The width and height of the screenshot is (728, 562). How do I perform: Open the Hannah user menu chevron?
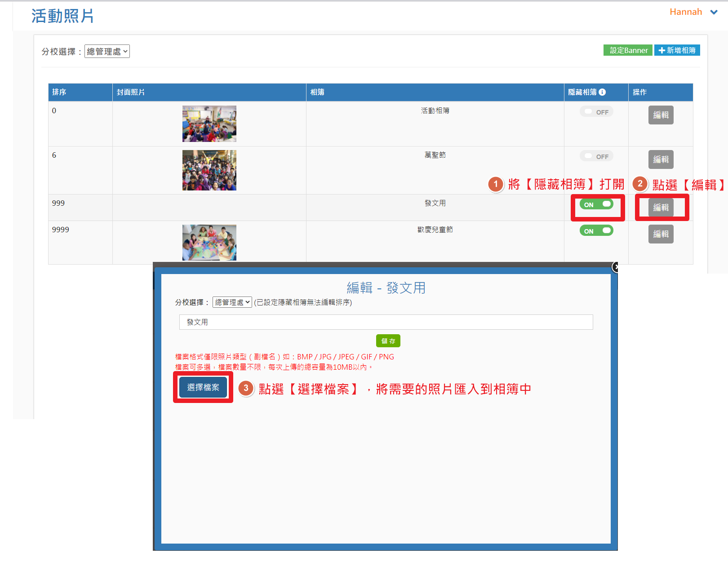[x=714, y=12]
